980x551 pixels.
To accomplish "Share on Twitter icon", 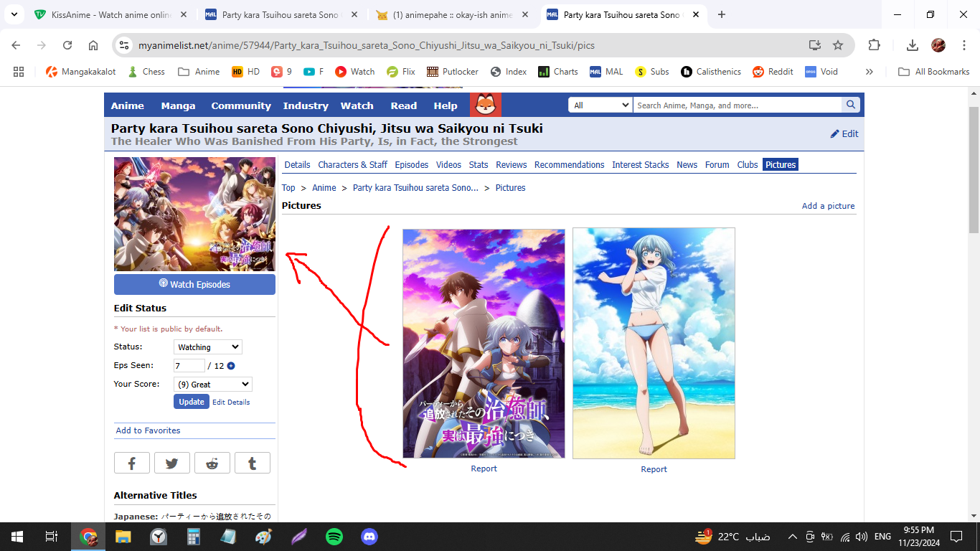I will pos(172,463).
